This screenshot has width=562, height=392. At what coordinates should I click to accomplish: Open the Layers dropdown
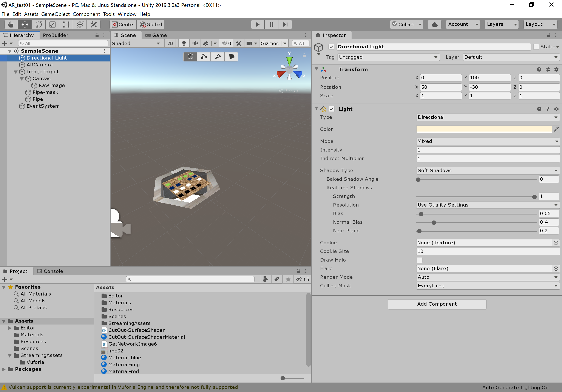pyautogui.click(x=501, y=24)
